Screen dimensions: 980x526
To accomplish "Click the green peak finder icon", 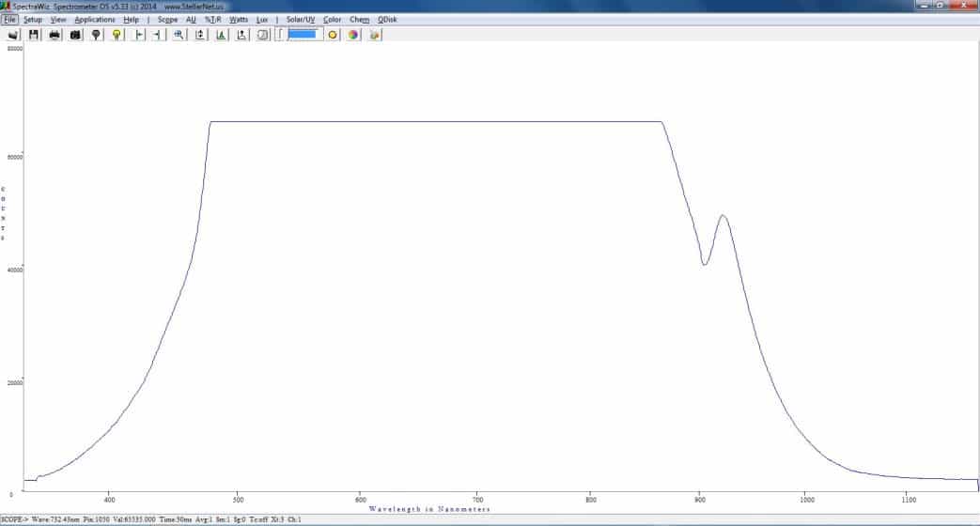I will pos(221,35).
